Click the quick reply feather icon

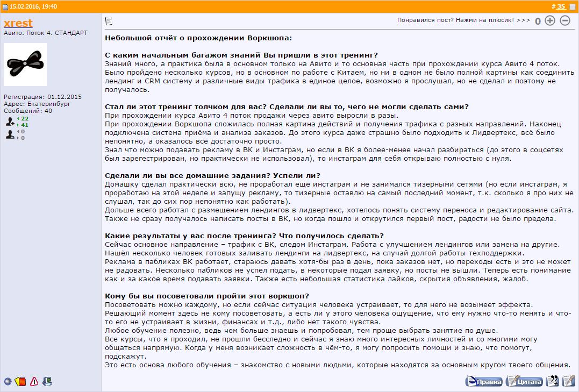pyautogui.click(x=568, y=381)
